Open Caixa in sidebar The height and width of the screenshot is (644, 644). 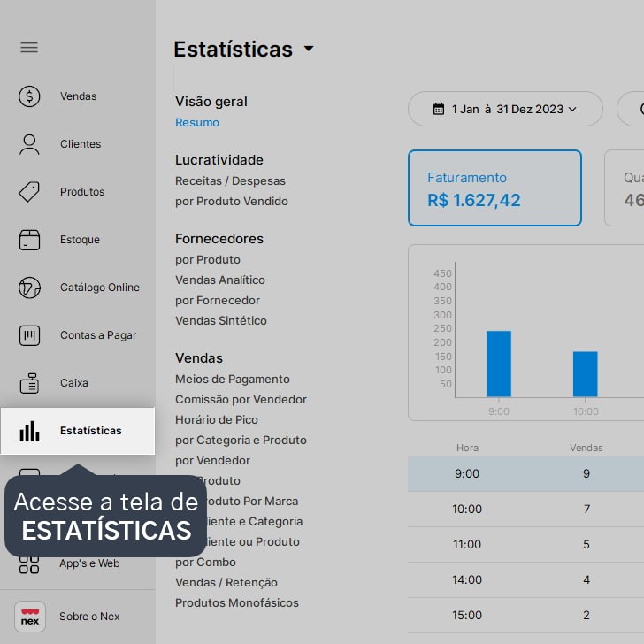[74, 383]
